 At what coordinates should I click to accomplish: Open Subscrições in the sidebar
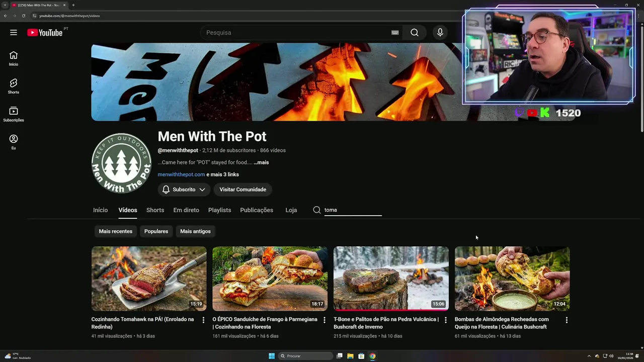point(14,114)
